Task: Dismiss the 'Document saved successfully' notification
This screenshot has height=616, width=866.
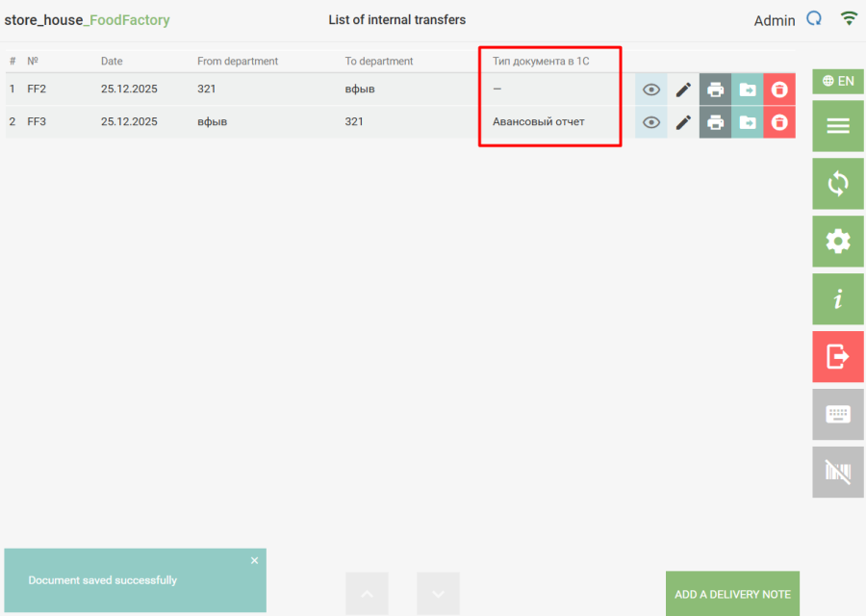Action: point(254,560)
